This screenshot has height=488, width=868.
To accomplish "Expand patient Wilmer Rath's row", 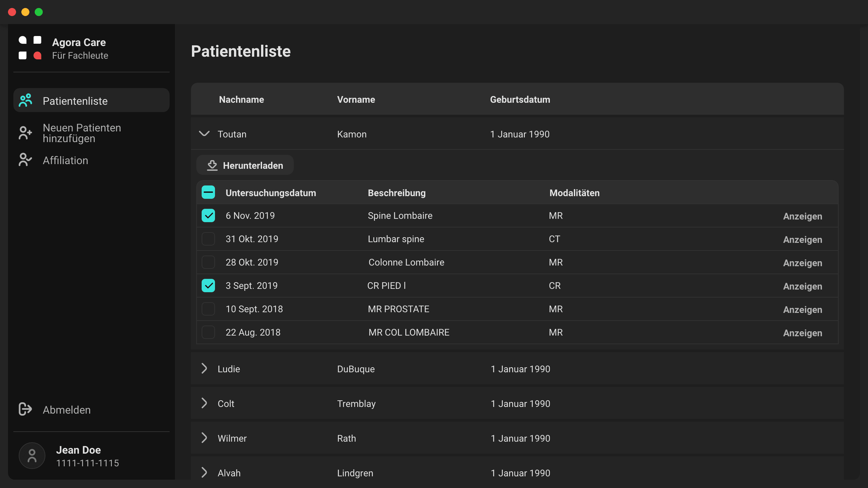I will (x=204, y=438).
